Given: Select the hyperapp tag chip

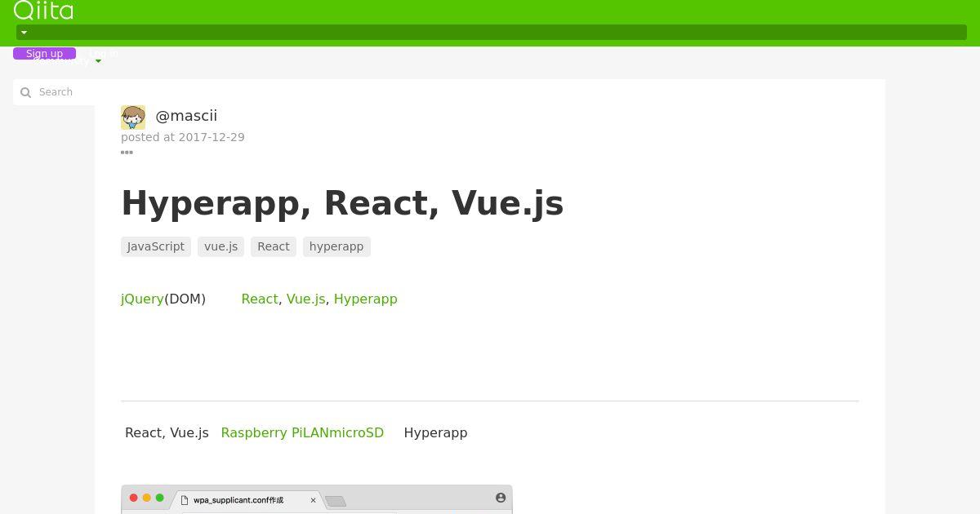Looking at the screenshot, I should click(336, 246).
